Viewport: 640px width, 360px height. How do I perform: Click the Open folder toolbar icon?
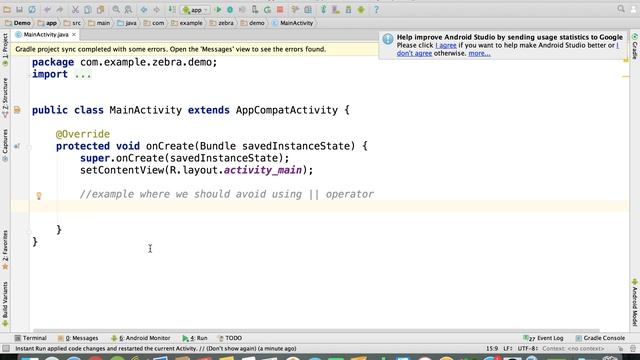point(7,9)
